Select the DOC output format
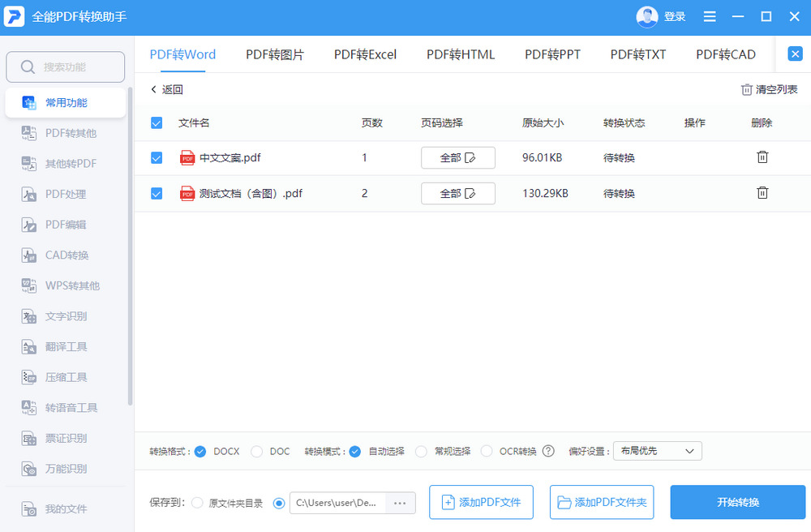Screen dimensions: 811x532 256,451
